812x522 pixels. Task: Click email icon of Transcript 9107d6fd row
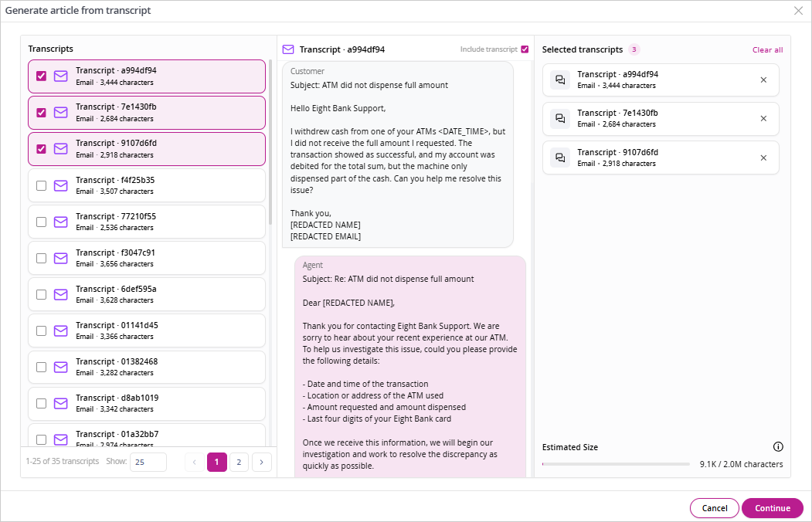coord(60,148)
